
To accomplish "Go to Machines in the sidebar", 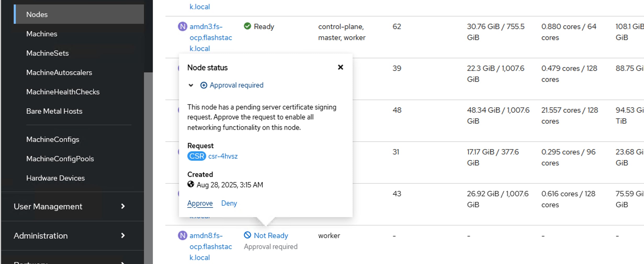I will (x=42, y=34).
